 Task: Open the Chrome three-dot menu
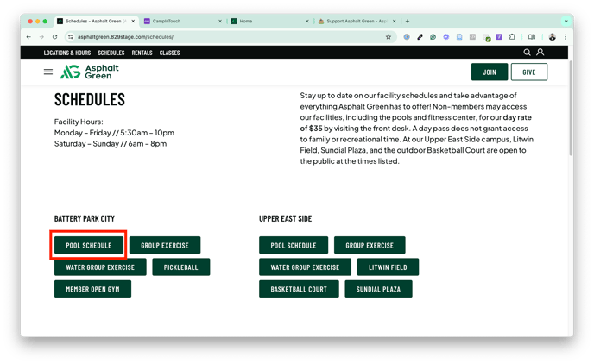[566, 37]
